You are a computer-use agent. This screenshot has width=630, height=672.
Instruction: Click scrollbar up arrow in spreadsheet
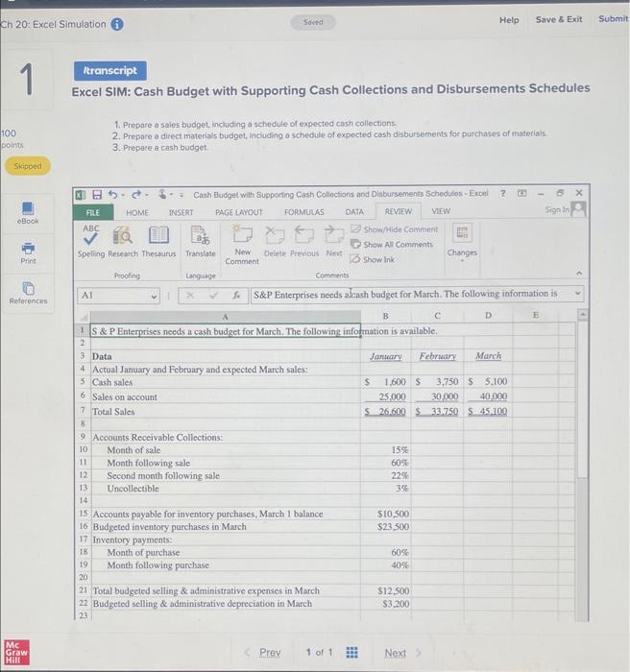(x=582, y=315)
